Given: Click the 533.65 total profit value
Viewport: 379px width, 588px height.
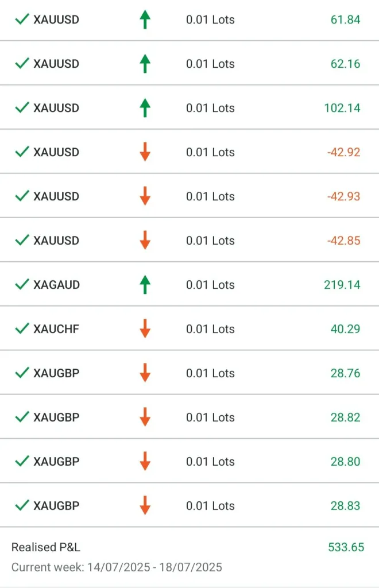Looking at the screenshot, I should coord(346,547).
